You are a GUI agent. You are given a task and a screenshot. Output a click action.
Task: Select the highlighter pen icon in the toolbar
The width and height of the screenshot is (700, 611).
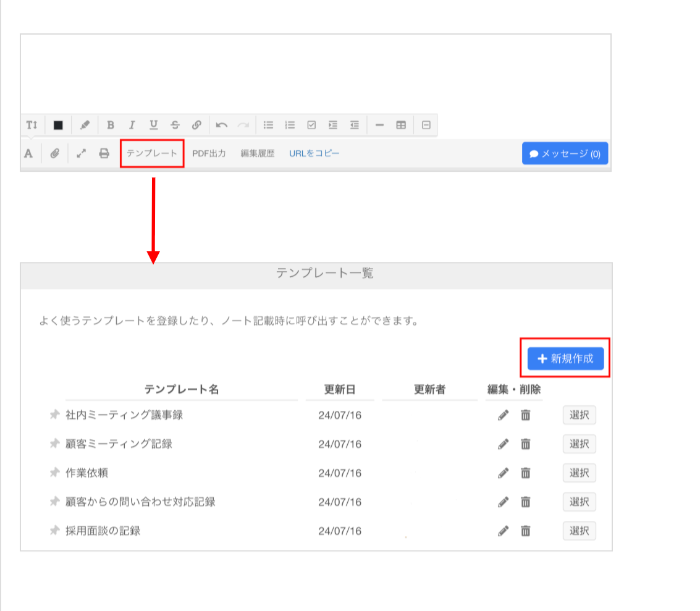click(85, 125)
